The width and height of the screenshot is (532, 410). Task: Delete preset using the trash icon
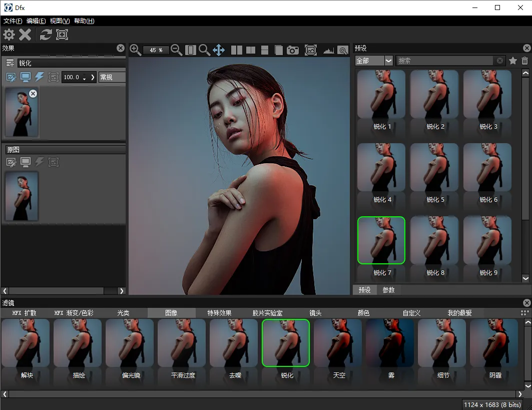(524, 61)
